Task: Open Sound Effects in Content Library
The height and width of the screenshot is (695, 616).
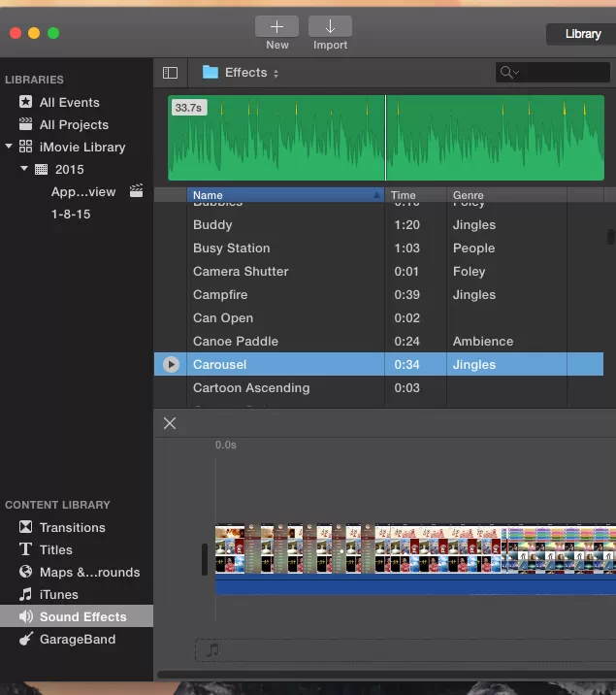Action: click(x=77, y=616)
